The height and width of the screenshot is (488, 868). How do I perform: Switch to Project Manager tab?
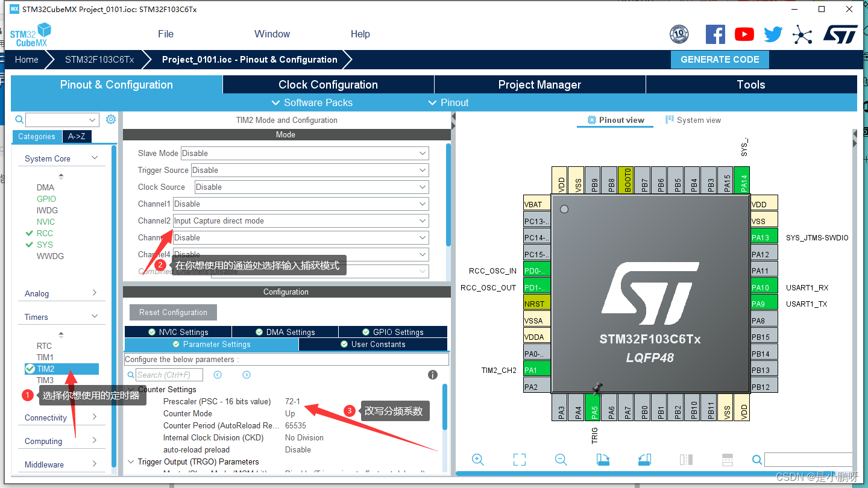click(x=539, y=85)
